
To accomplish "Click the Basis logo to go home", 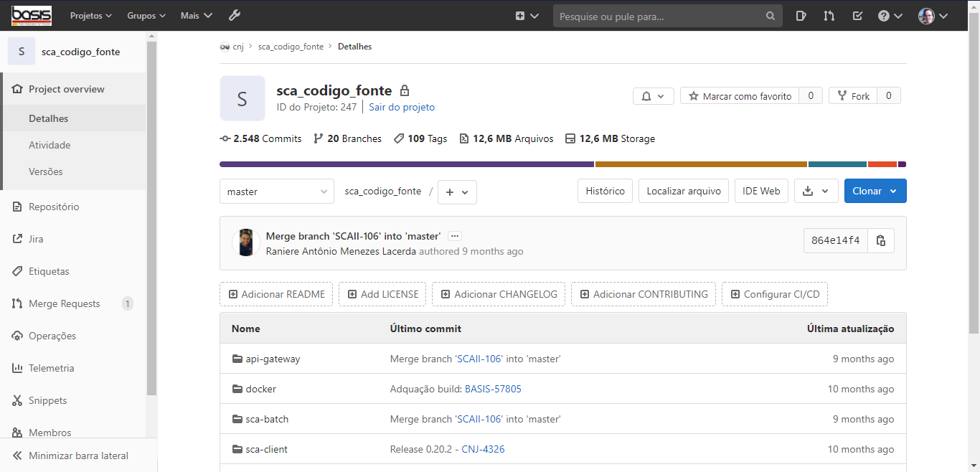I will coord(30,14).
